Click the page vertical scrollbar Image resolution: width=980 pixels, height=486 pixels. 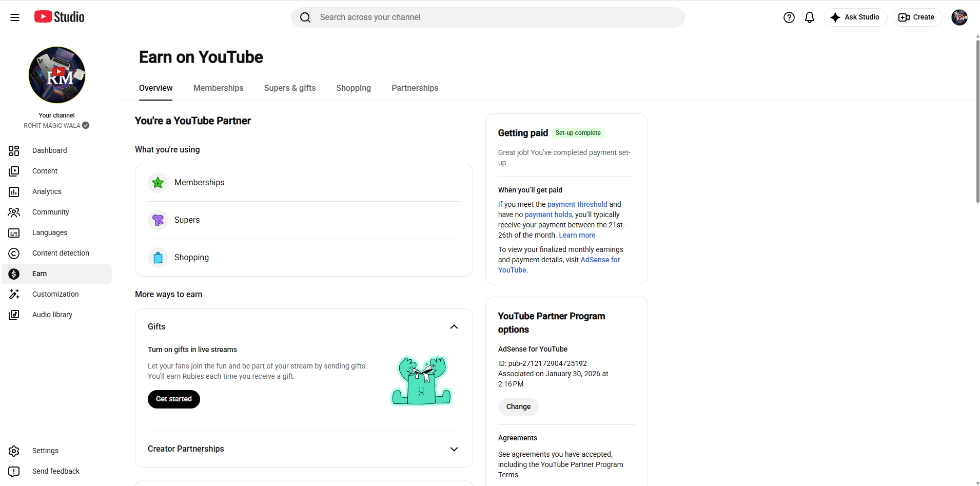point(977,121)
